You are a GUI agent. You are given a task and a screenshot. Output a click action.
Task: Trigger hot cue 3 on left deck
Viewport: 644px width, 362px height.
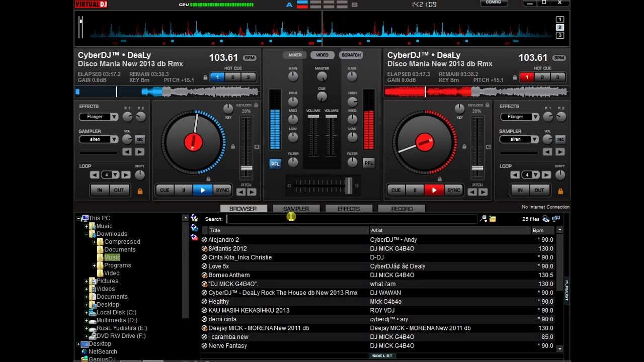248,77
